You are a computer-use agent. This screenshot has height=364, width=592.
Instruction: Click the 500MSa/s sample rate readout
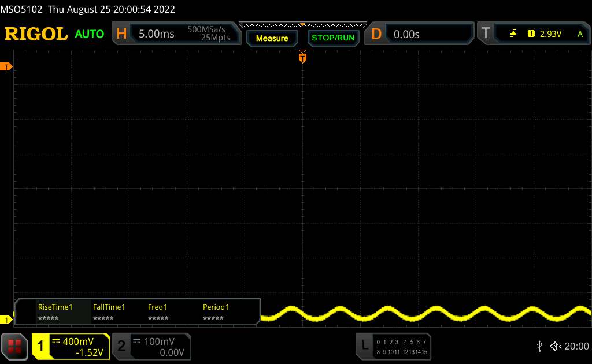coord(206,29)
